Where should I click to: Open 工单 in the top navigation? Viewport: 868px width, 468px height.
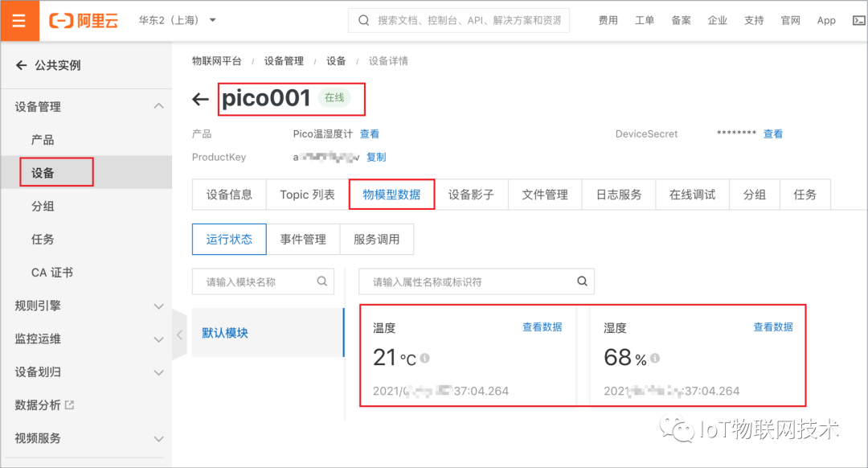pos(645,20)
